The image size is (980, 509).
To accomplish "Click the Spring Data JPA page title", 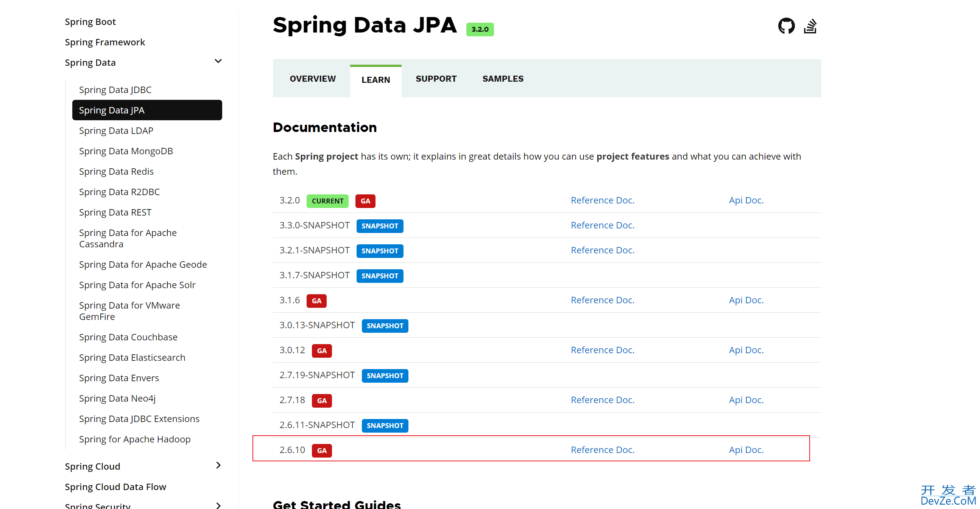I will click(x=365, y=25).
